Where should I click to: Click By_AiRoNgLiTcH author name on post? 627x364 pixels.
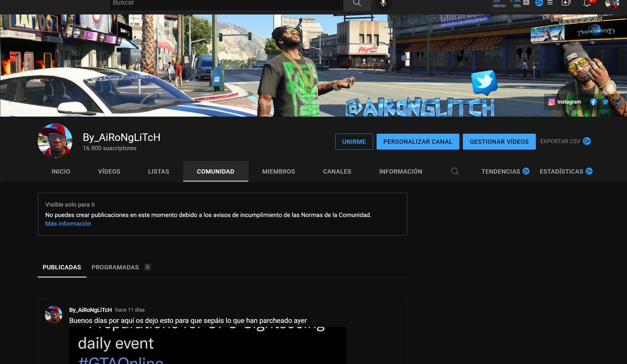click(90, 310)
